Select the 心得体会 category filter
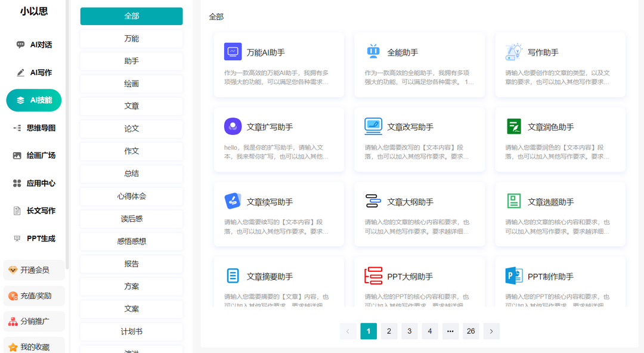This screenshot has height=353, width=644. (131, 196)
